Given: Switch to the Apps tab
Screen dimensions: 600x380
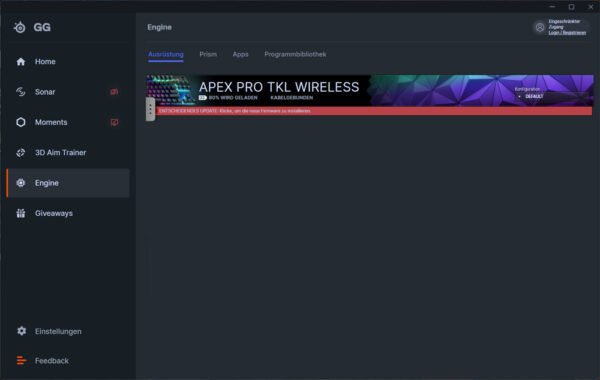Looking at the screenshot, I should [240, 54].
